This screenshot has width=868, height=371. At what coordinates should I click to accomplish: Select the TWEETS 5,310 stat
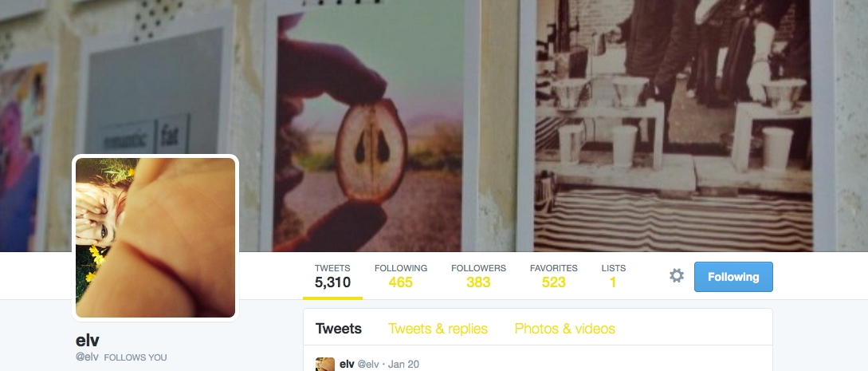coord(332,276)
